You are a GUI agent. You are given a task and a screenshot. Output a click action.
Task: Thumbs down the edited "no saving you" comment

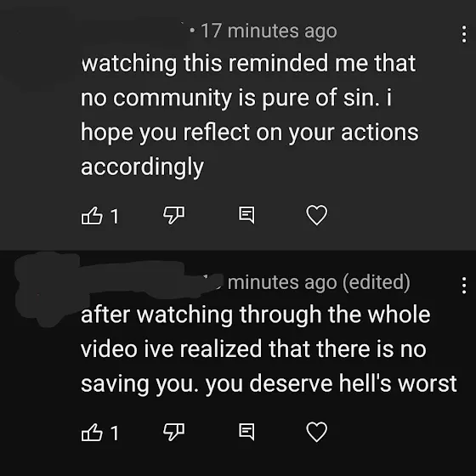click(x=173, y=432)
